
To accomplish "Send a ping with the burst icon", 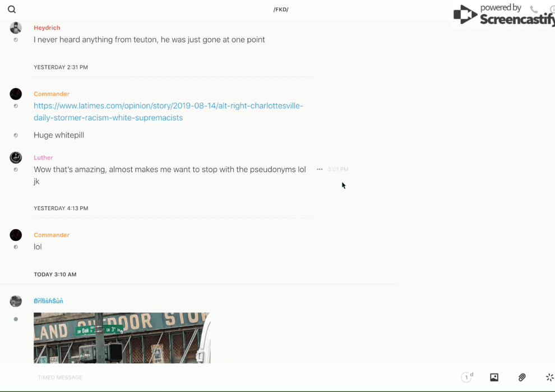I will [x=549, y=377].
